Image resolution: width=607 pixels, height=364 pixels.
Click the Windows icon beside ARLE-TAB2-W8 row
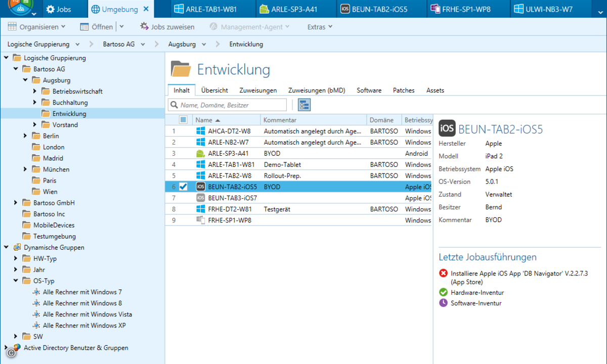tap(200, 175)
